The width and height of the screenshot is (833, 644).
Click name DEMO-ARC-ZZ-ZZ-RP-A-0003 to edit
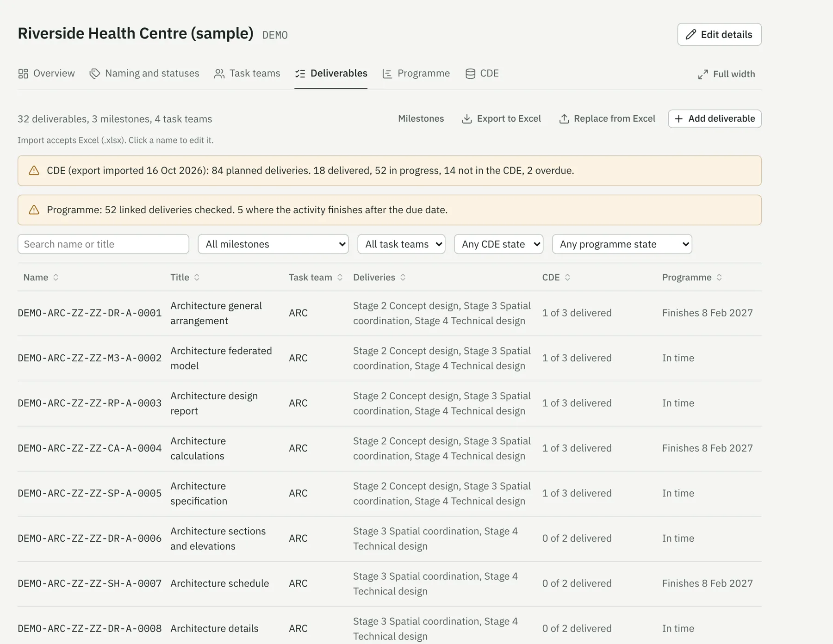[90, 403]
